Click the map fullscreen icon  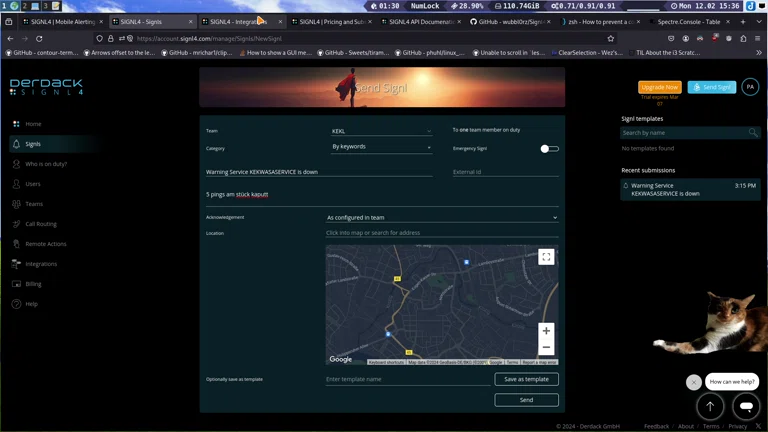coord(546,257)
